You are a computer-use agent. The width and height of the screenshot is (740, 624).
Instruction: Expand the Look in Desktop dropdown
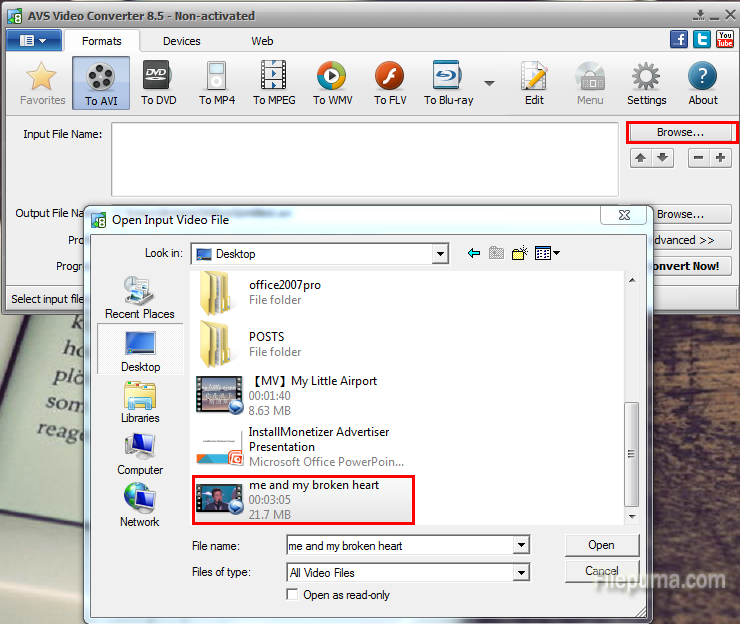coord(439,254)
